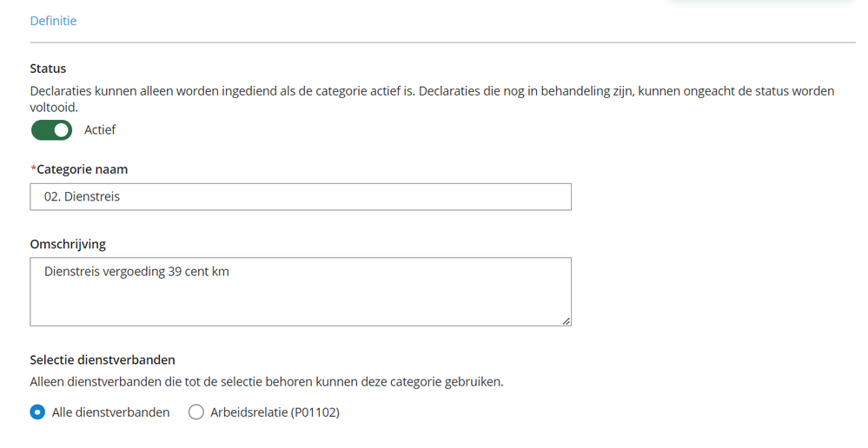The width and height of the screenshot is (868, 448).
Task: Click the Actief label beside the switch
Action: coord(100,130)
